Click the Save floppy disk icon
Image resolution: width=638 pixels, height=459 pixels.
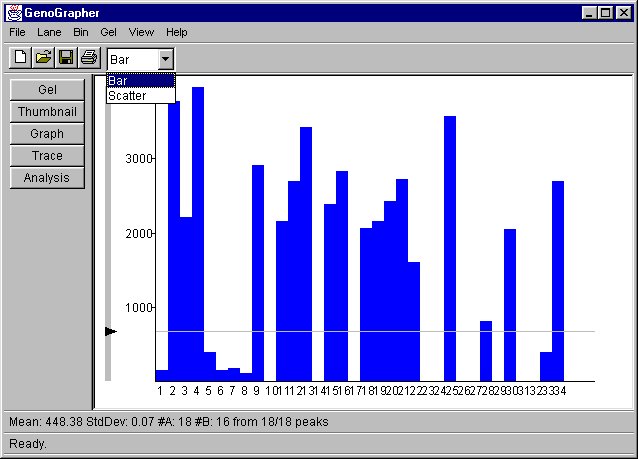(66, 59)
